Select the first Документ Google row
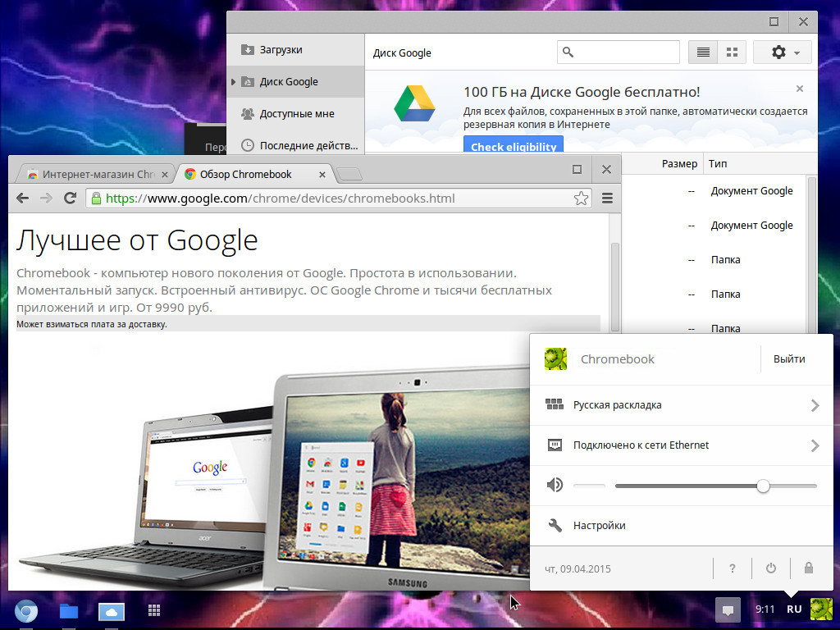This screenshot has height=630, width=840. click(x=714, y=190)
